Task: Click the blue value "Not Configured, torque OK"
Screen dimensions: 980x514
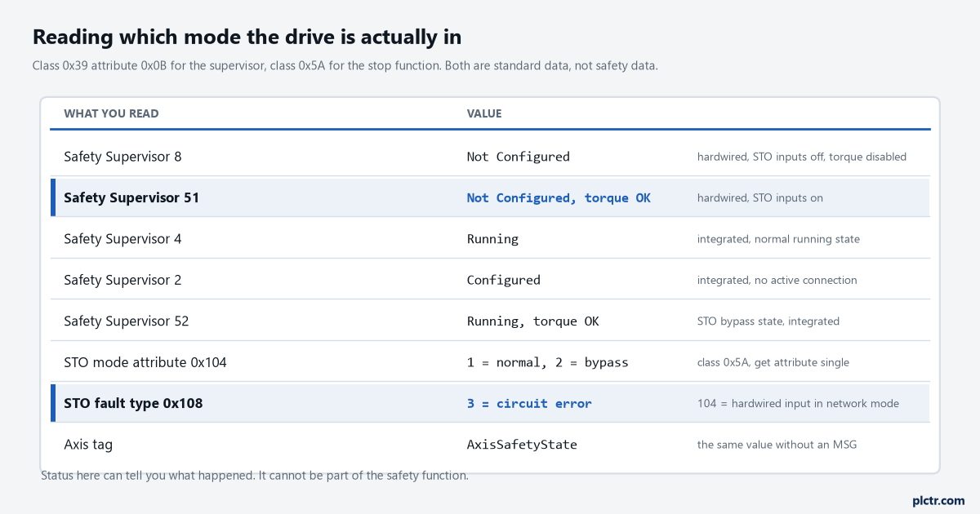Action: (559, 198)
